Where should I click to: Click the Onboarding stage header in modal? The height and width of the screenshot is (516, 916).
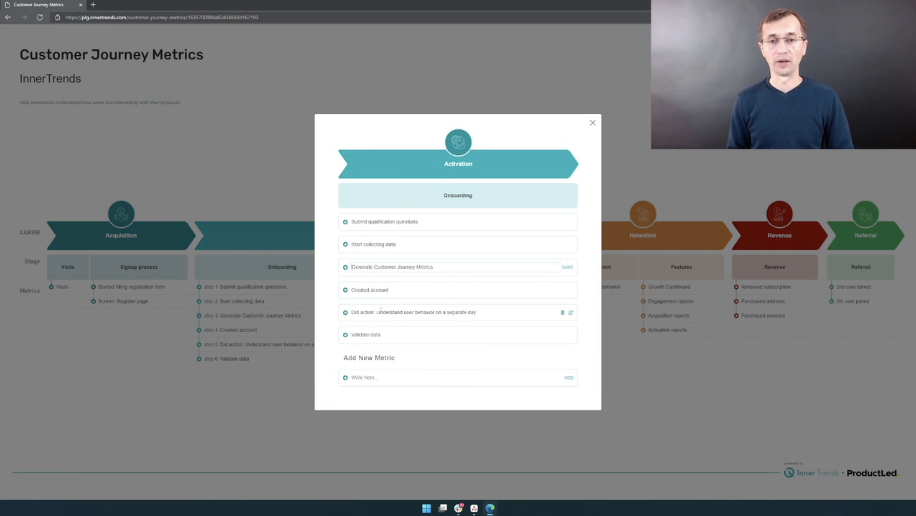458,195
